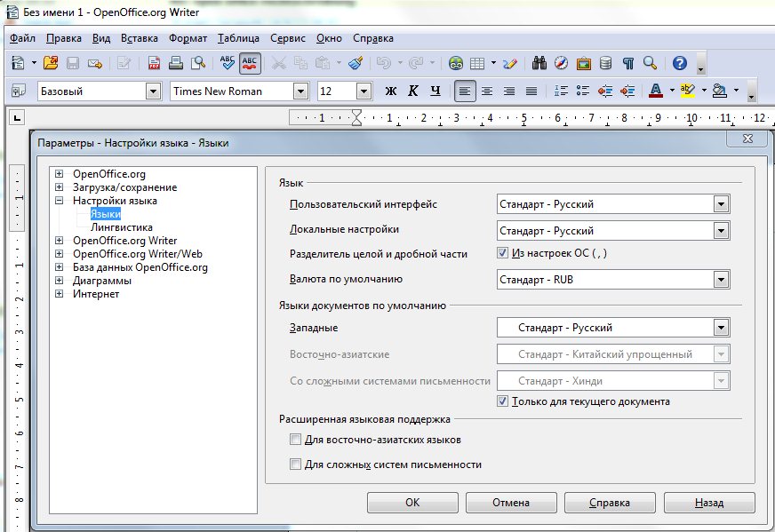The image size is (775, 532).
Task: Click the Назад button
Action: coord(709,503)
